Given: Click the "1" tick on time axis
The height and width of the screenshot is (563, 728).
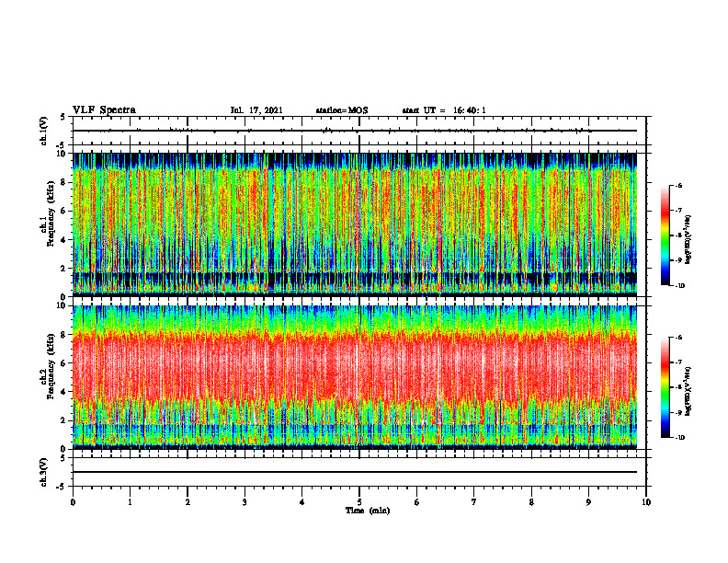Looking at the screenshot, I should pos(130,502).
